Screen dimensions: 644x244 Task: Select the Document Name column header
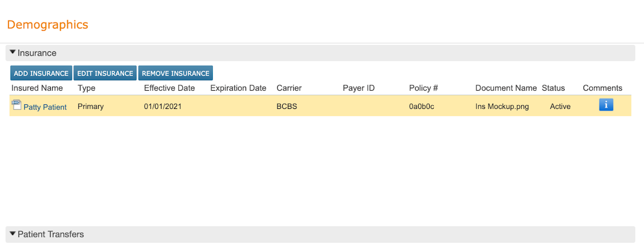pos(506,88)
